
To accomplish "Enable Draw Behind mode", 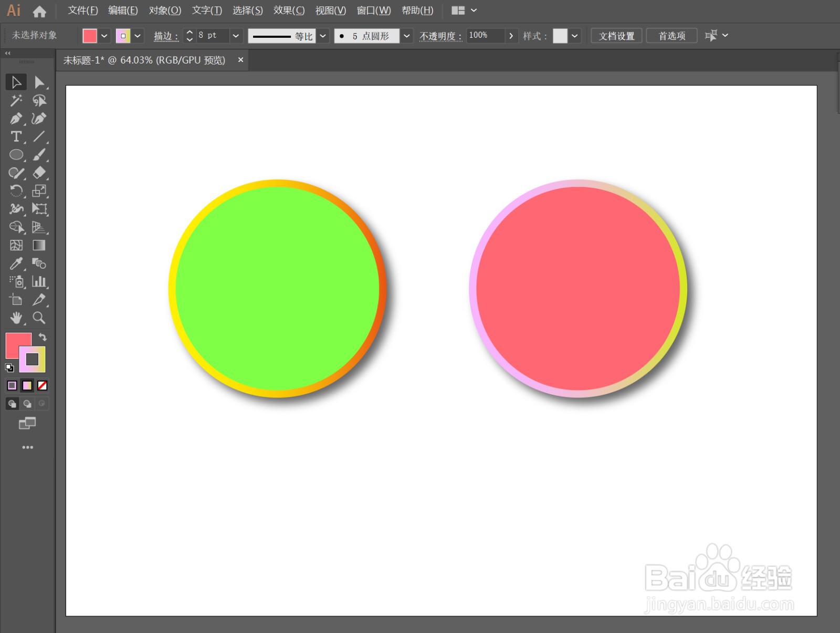I will tap(27, 404).
